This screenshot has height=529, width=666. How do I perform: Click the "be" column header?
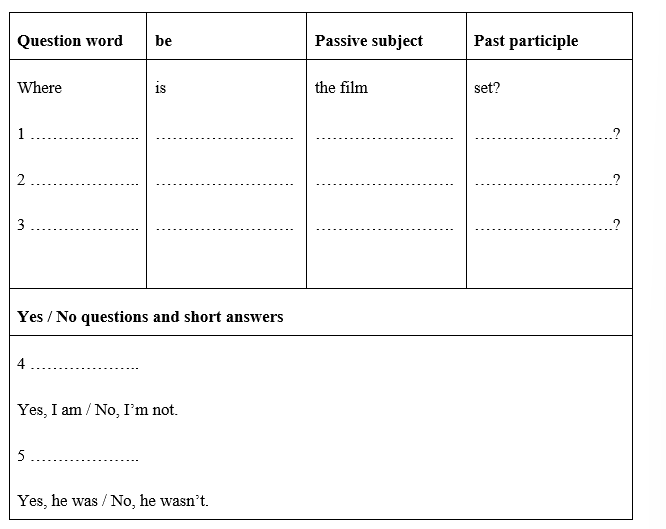coord(164,41)
